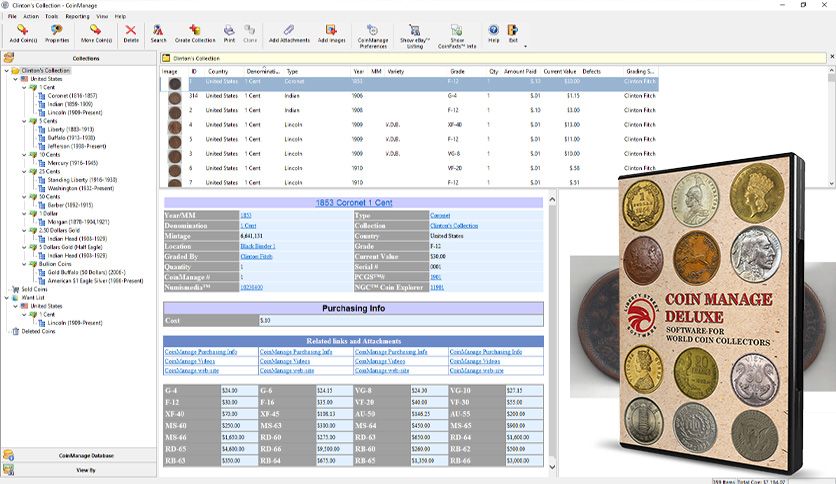Sort by the Current Value column header
The image size is (836, 484).
click(x=560, y=71)
